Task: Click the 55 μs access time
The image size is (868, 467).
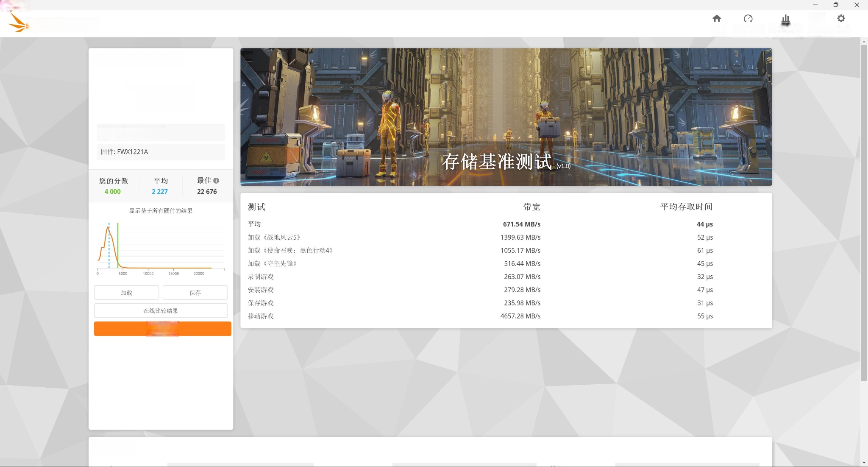Action: click(x=705, y=316)
